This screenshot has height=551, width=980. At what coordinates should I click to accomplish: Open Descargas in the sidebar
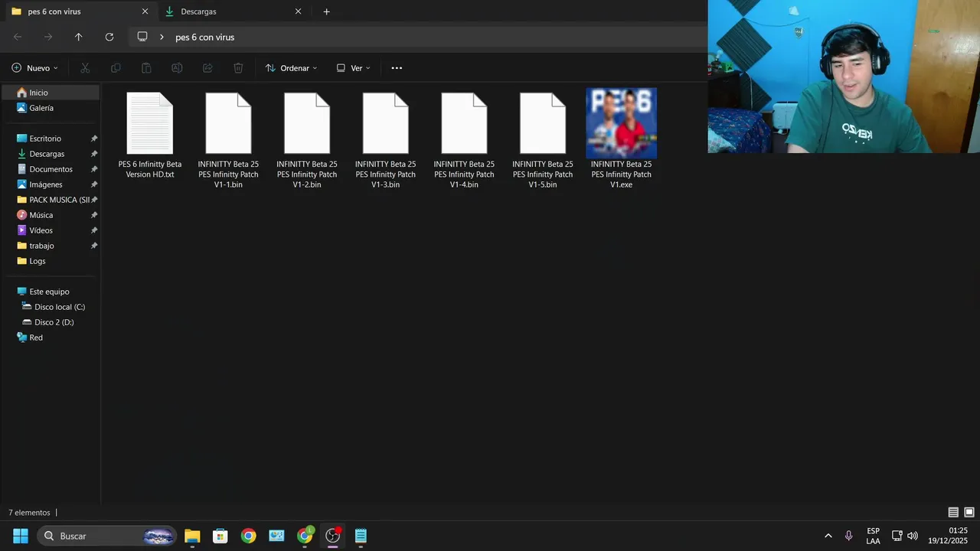(x=51, y=154)
